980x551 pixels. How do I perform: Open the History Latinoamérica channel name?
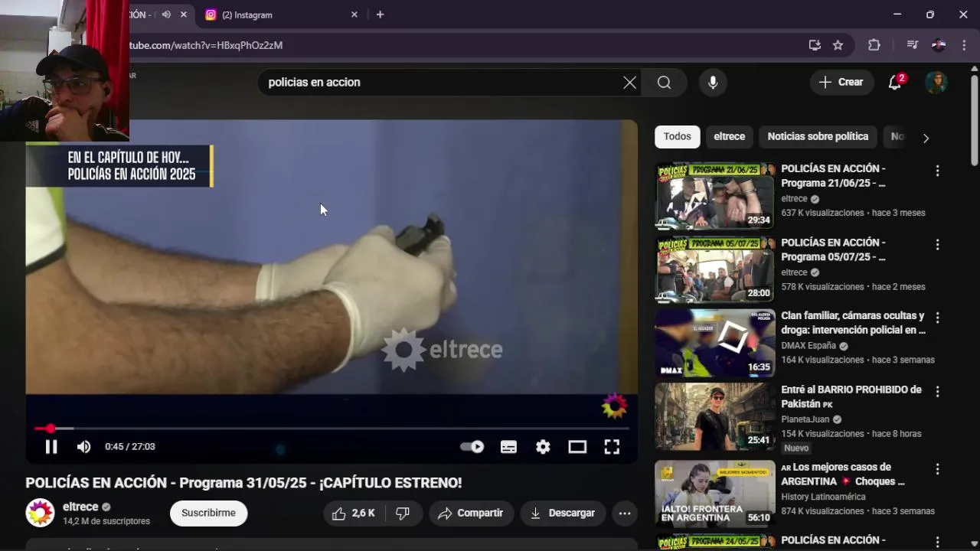[823, 497]
